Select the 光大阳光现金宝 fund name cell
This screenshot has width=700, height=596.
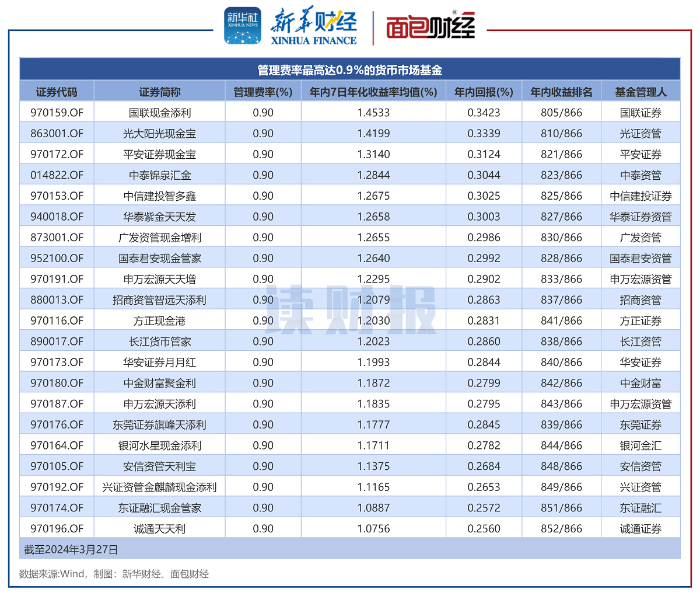159,134
